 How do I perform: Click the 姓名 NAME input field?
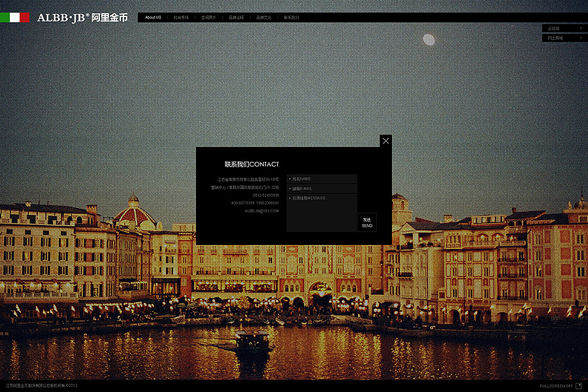(x=321, y=179)
